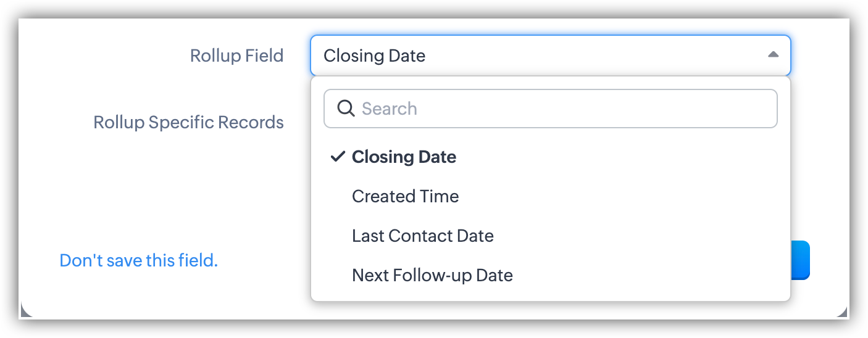Focus the Search field in the dropdown
This screenshot has width=868, height=338.
[556, 109]
